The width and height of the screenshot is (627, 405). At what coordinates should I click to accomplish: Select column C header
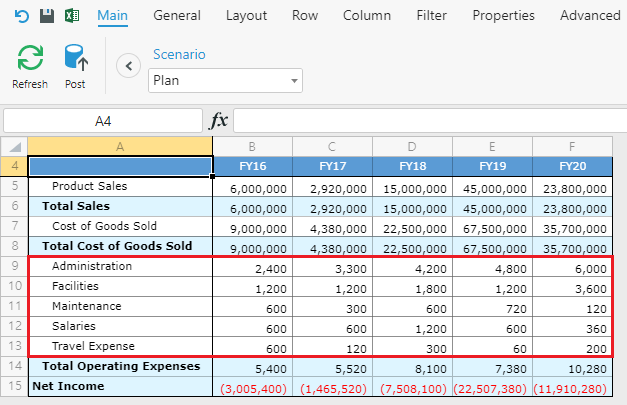(x=332, y=147)
